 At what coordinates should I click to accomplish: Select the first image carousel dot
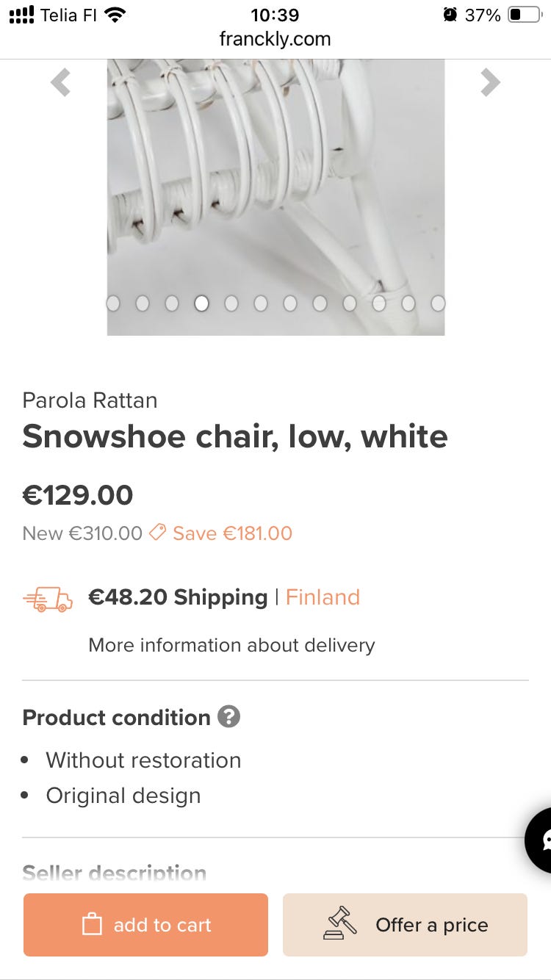(113, 303)
